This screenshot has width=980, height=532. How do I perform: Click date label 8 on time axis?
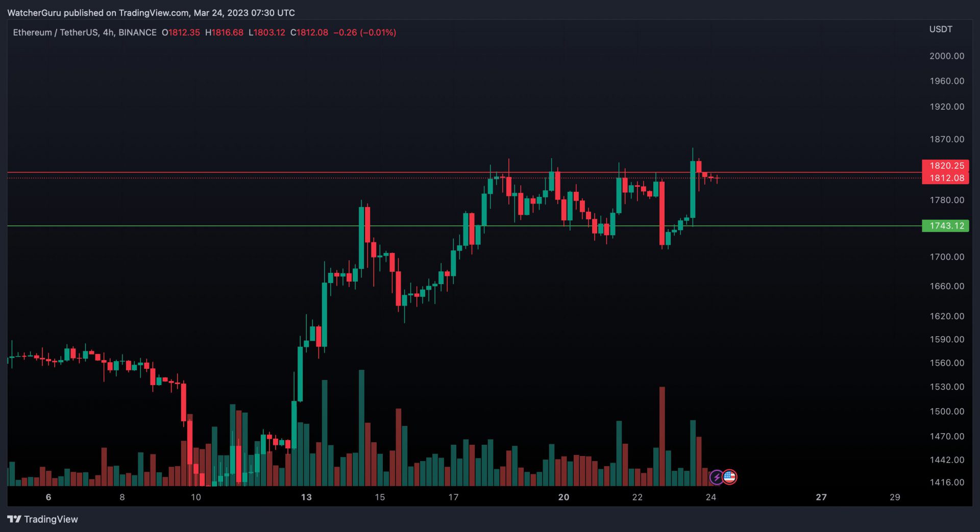coord(122,497)
